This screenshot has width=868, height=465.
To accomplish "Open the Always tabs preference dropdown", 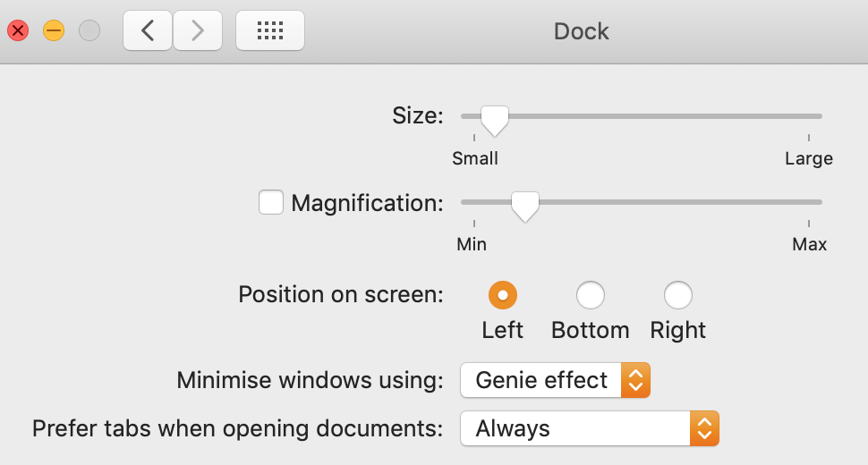I will (x=590, y=428).
